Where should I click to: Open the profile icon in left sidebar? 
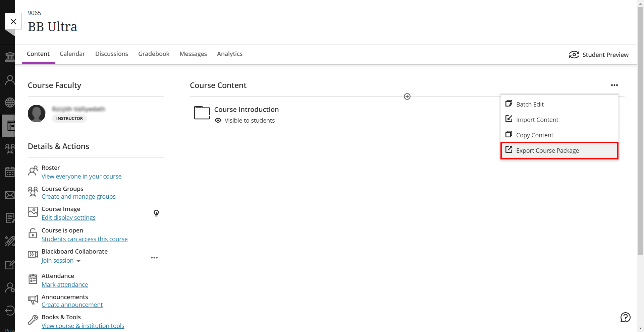10,80
